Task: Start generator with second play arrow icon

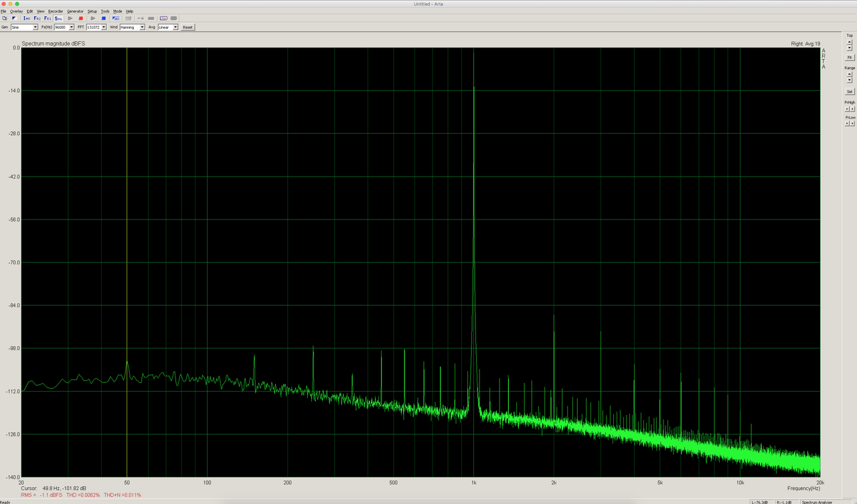Action: click(x=93, y=18)
